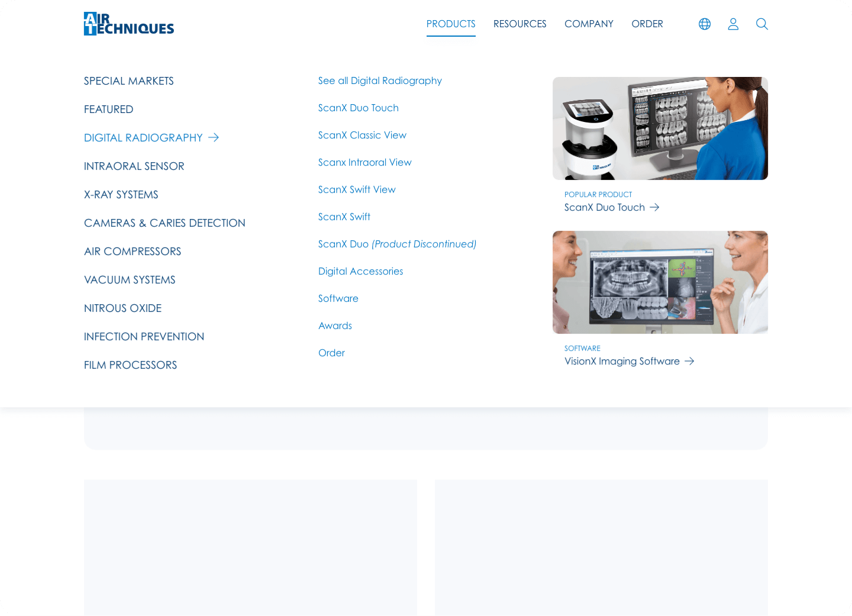852x616 pixels.
Task: Open the ScanX Swift link
Action: coord(344,217)
